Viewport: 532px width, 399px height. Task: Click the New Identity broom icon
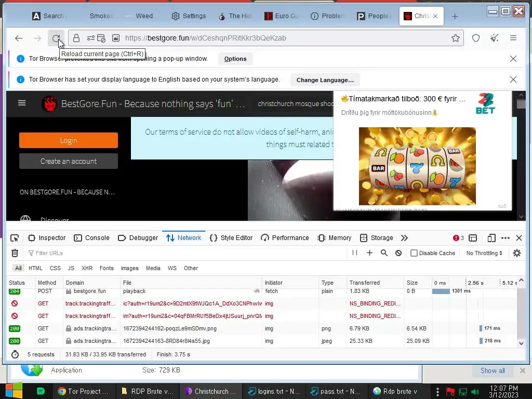[495, 38]
